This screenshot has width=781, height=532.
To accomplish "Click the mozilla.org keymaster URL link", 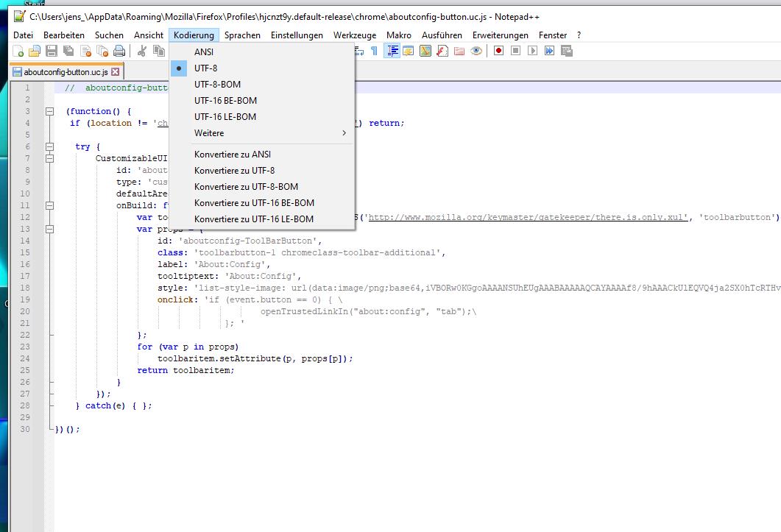I will (528, 217).
